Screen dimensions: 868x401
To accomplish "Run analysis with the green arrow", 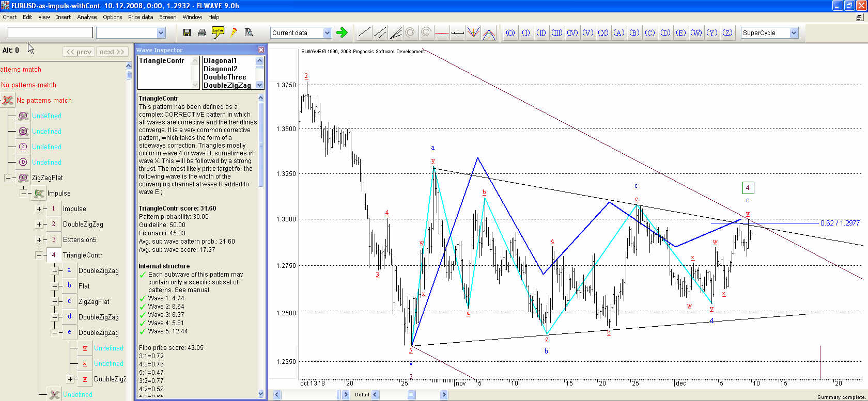I will click(x=342, y=33).
